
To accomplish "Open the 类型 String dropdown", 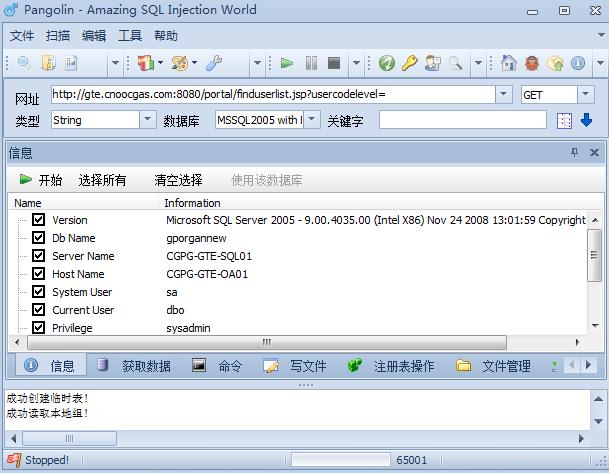I will coord(148,119).
